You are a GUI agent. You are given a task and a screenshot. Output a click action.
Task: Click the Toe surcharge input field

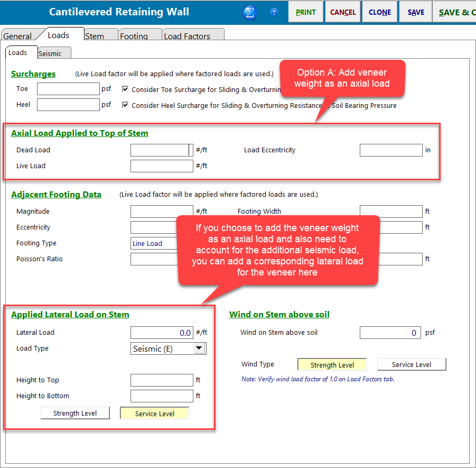(68, 89)
